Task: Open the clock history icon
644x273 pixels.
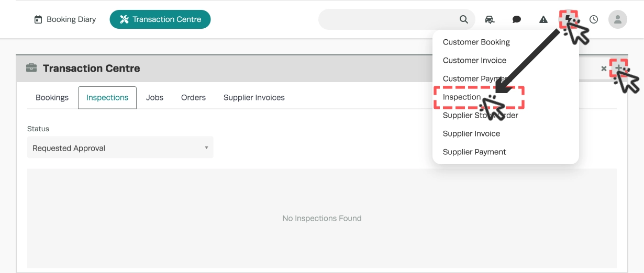Action: pos(594,19)
